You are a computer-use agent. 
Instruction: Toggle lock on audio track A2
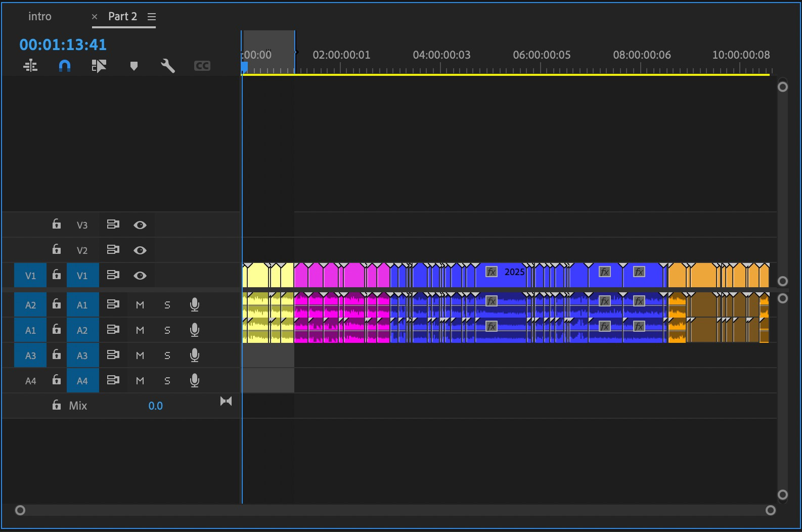(x=57, y=329)
